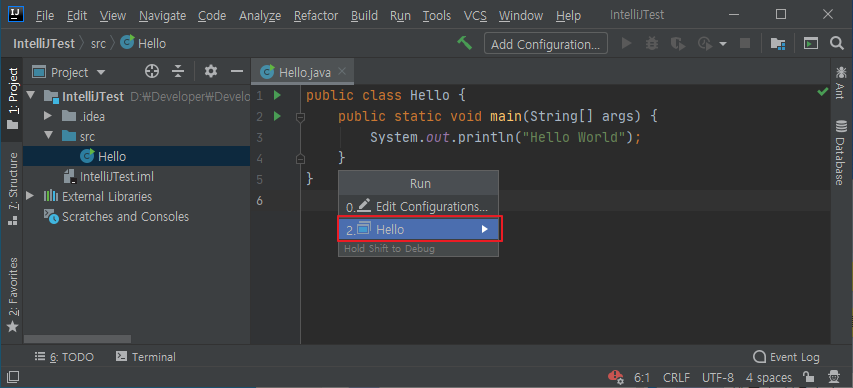Click IntelliJTest in the breadcrumb bar
This screenshot has width=853, height=388.
click(44, 44)
